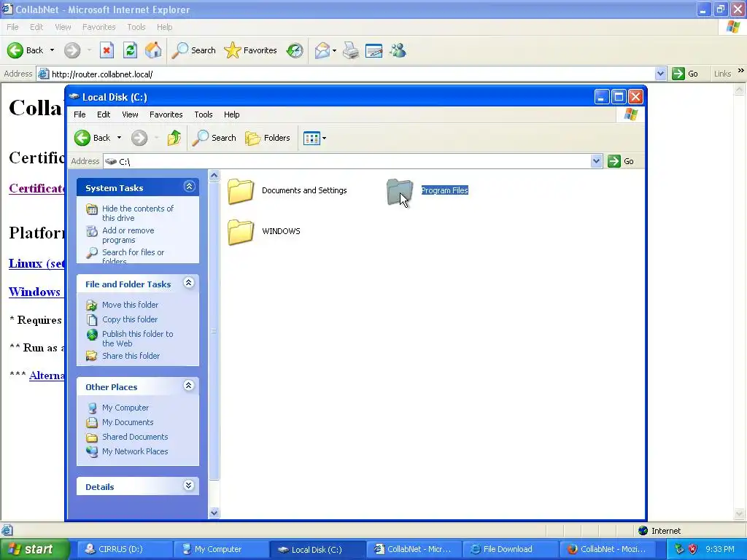Open Internet Explorer address bar dropdown
Viewport: 747px width, 560px height.
pos(660,74)
